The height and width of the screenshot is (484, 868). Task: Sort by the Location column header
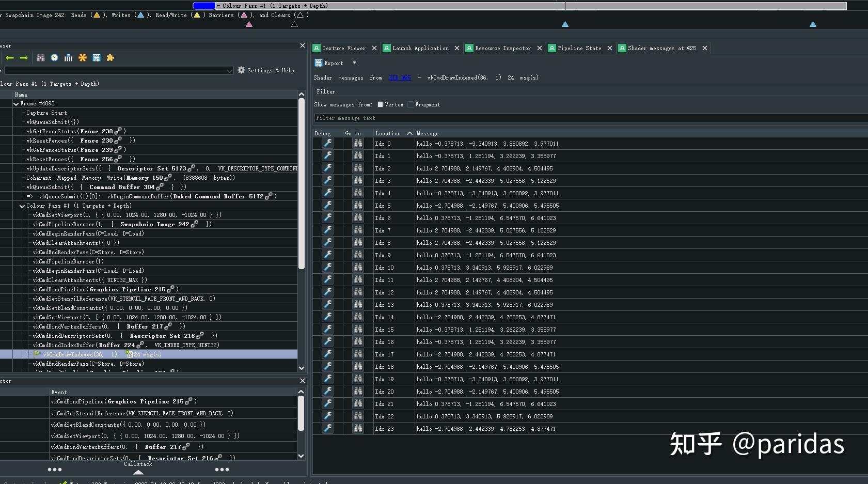click(x=388, y=133)
